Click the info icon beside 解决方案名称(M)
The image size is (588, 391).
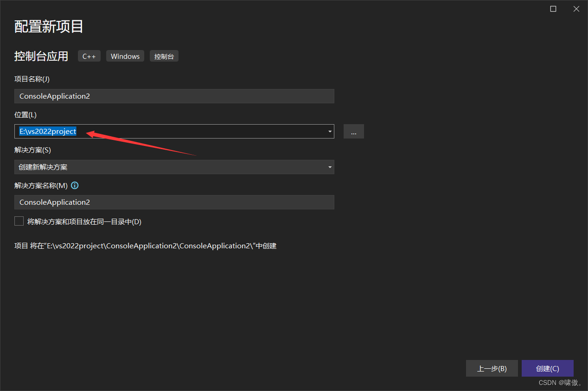pyautogui.click(x=75, y=185)
